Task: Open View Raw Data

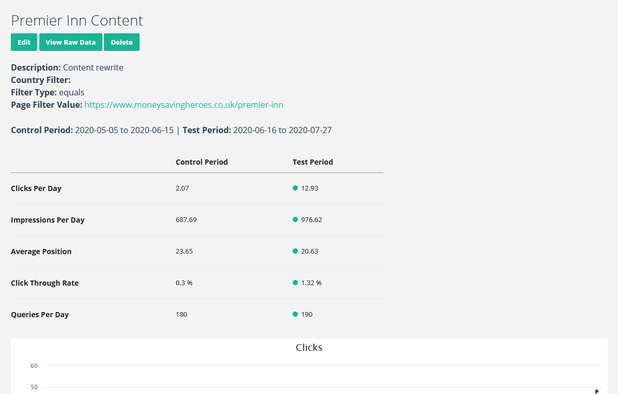Action: coord(71,42)
